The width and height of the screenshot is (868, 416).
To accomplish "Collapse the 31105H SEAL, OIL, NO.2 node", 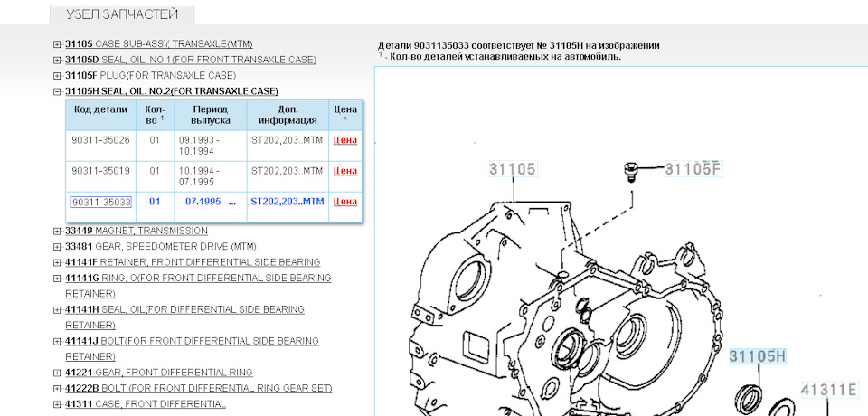I will tap(57, 91).
